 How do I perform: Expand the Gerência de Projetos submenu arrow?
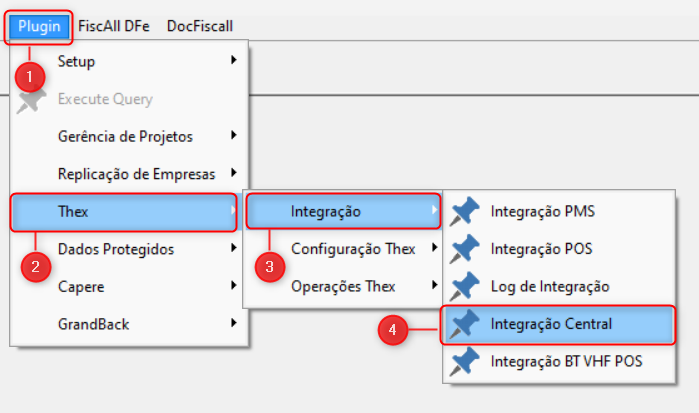233,136
